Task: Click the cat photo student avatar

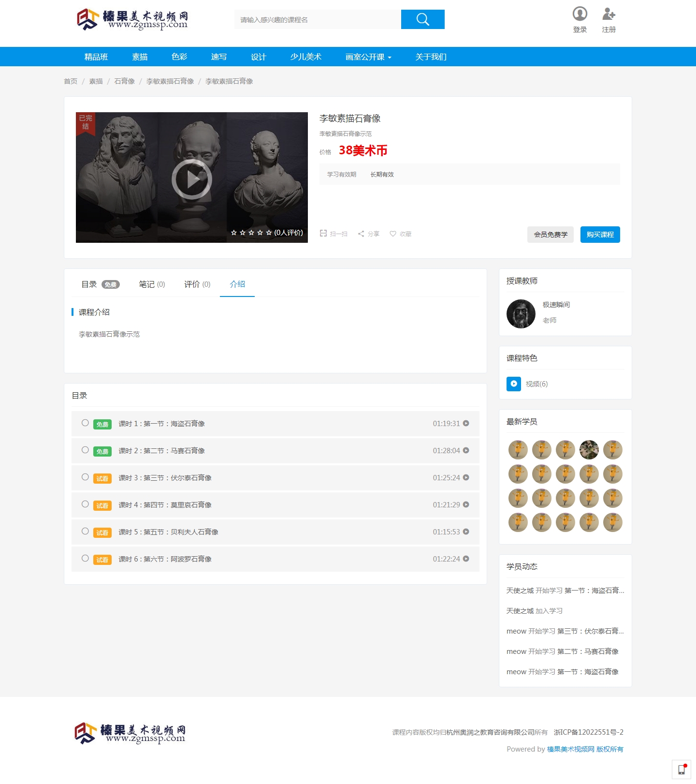Action: click(x=589, y=450)
